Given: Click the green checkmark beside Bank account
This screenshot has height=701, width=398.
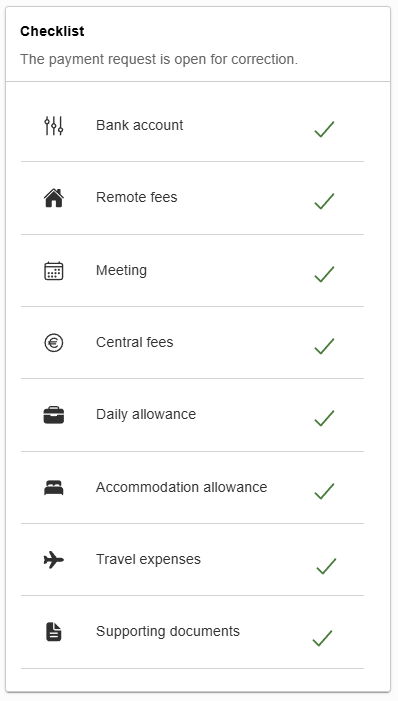Looking at the screenshot, I should pyautogui.click(x=324, y=129).
